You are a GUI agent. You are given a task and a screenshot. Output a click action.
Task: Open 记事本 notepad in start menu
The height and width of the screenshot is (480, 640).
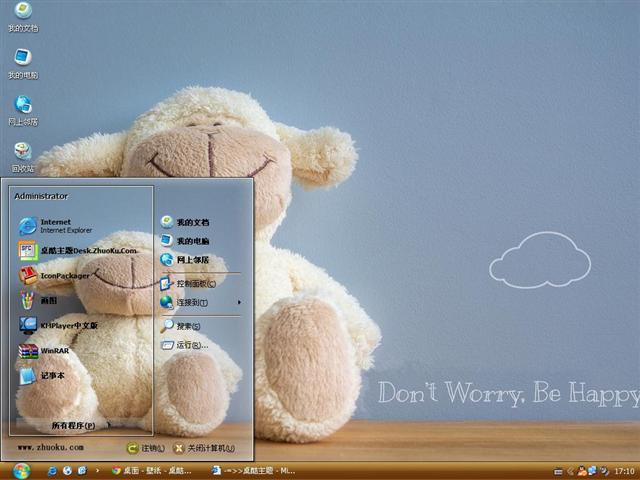click(x=41, y=376)
